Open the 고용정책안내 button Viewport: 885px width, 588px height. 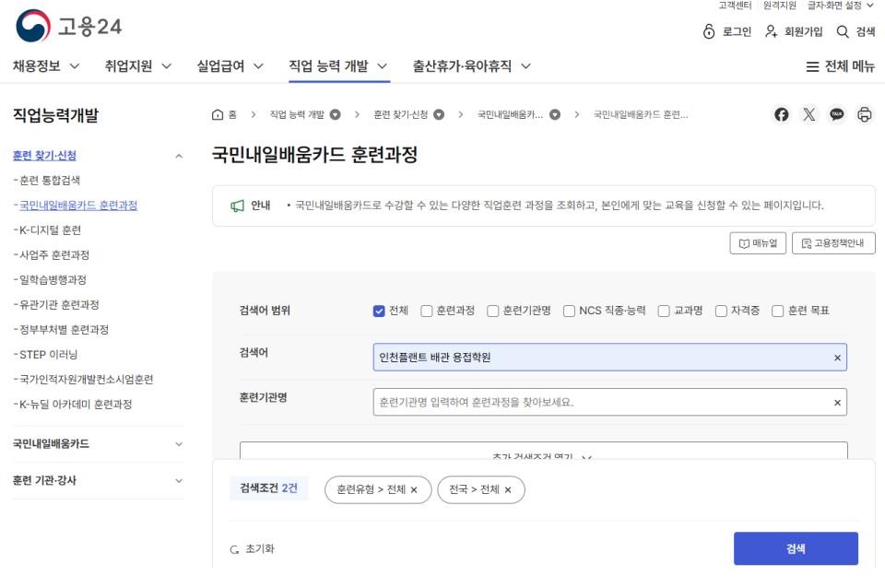click(833, 243)
